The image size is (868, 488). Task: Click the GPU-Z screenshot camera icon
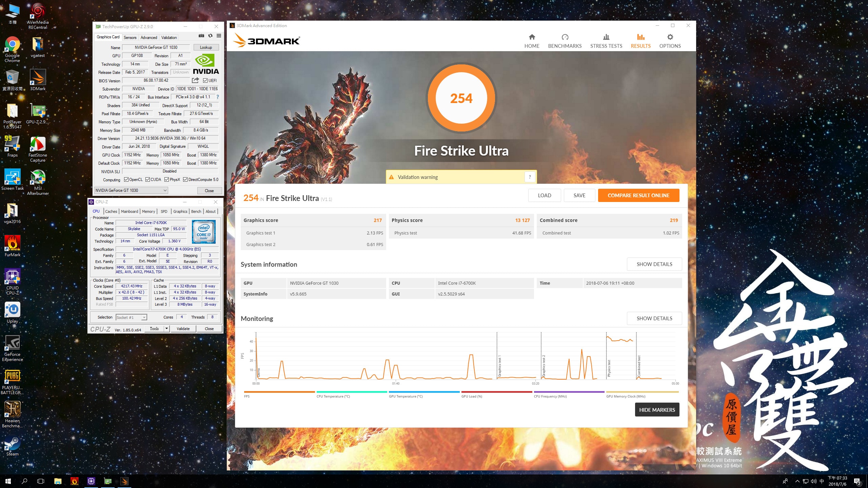[x=201, y=36]
